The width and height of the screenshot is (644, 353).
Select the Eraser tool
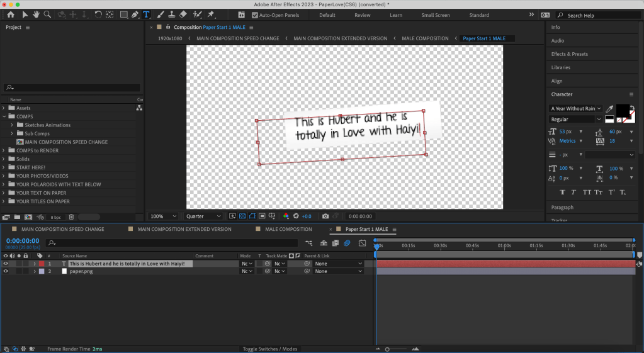[183, 14]
